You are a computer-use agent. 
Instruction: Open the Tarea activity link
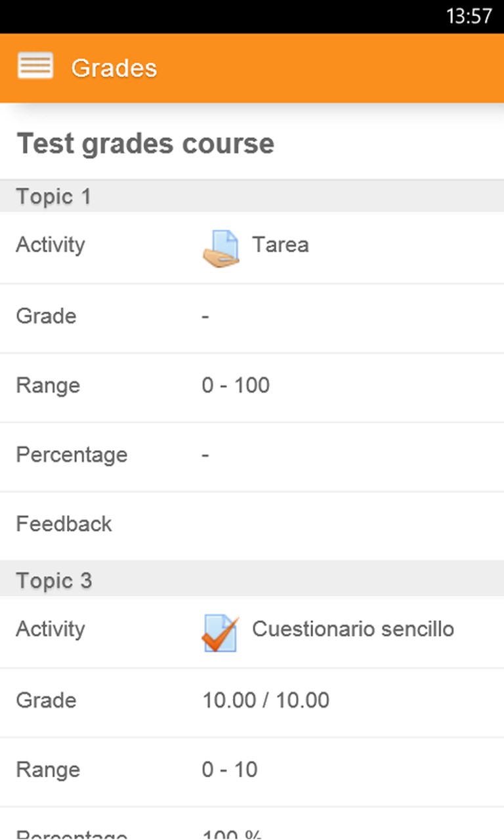click(x=280, y=245)
